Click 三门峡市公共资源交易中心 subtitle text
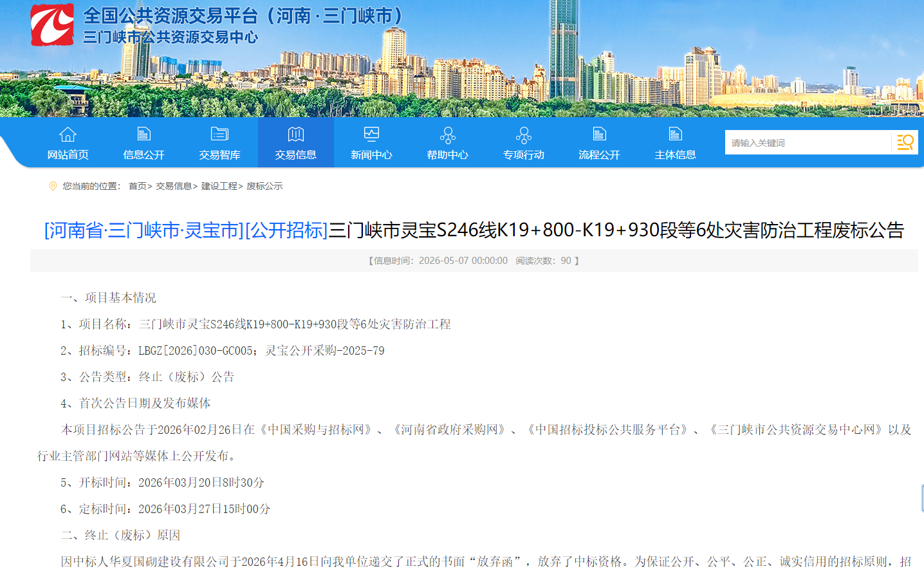Image resolution: width=924 pixels, height=580 pixels. click(171, 37)
